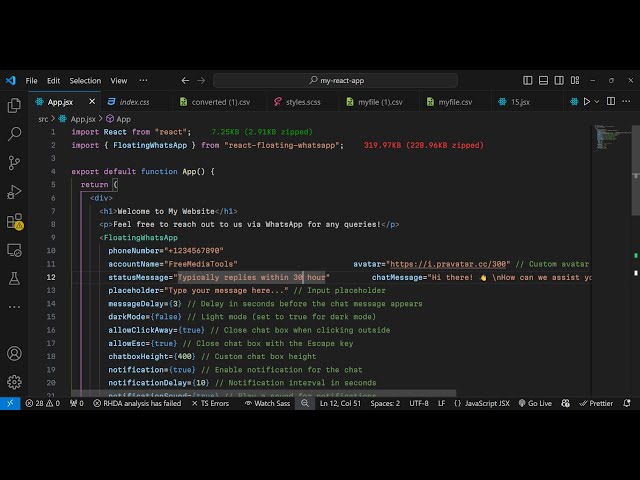The height and width of the screenshot is (480, 640).
Task: Expand the hidden menus via the ellipsis
Action: 145,80
